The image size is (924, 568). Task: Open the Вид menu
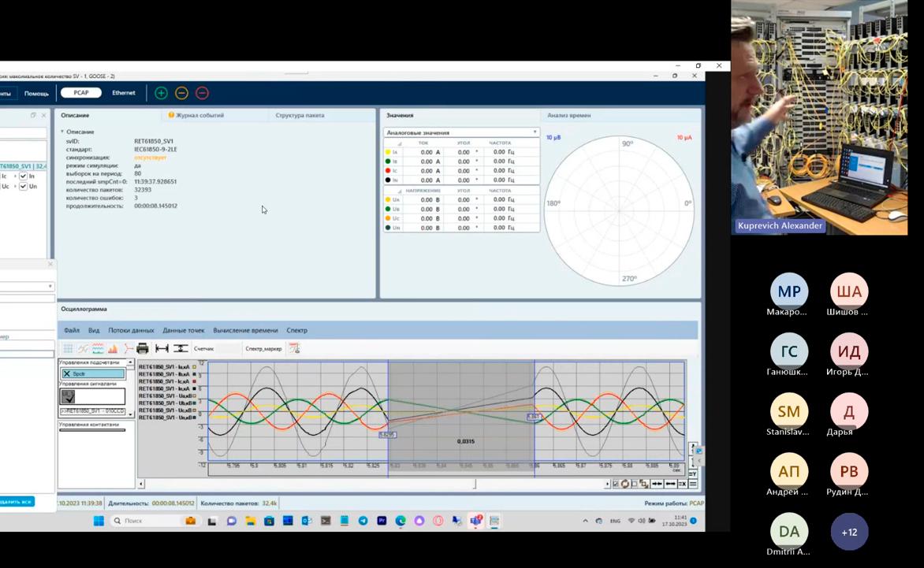pos(94,330)
